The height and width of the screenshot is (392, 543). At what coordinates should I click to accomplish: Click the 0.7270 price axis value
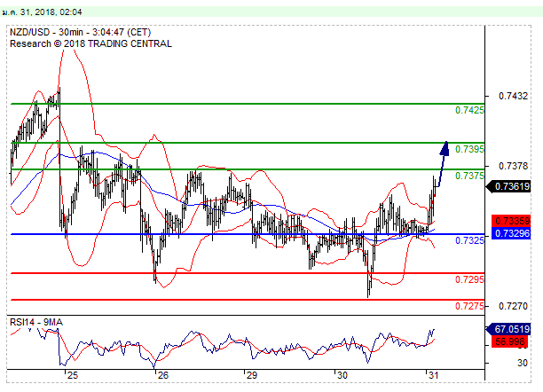[513, 306]
